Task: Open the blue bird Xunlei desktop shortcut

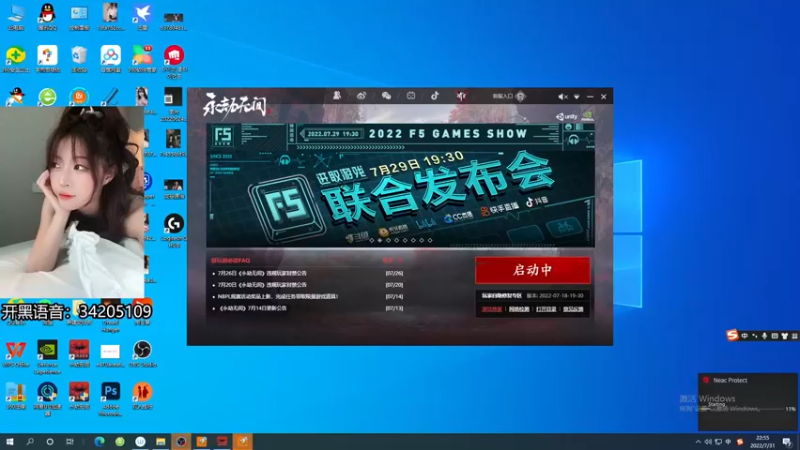Action: click(142, 16)
